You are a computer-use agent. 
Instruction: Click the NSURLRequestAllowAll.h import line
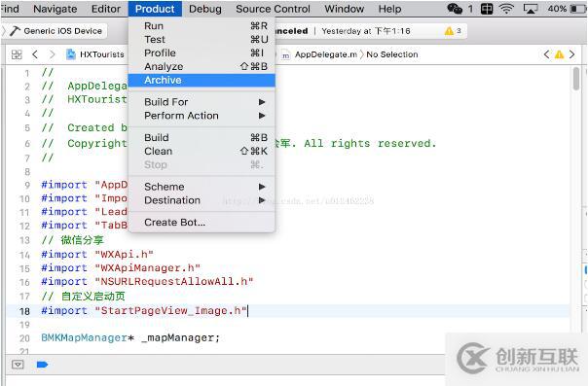[147, 282]
